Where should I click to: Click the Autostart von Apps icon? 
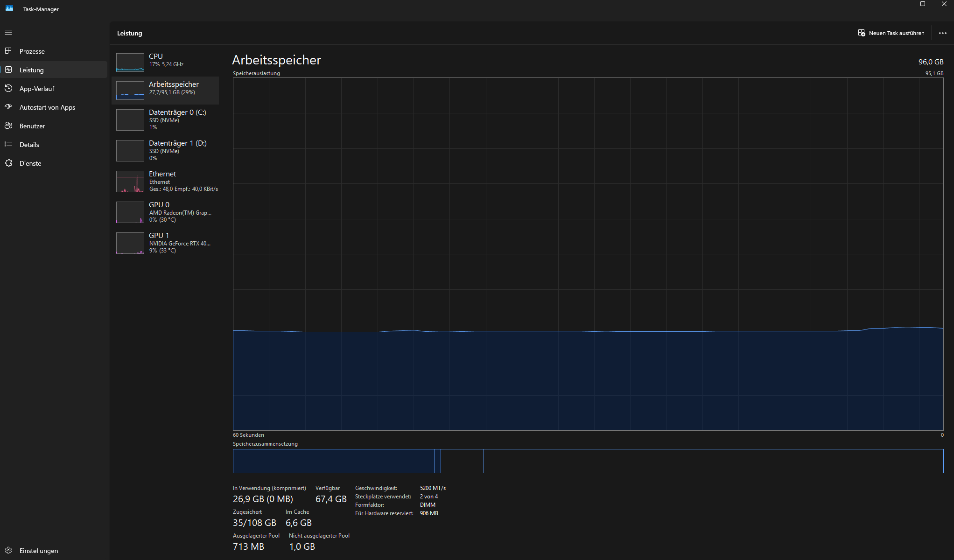[8, 107]
